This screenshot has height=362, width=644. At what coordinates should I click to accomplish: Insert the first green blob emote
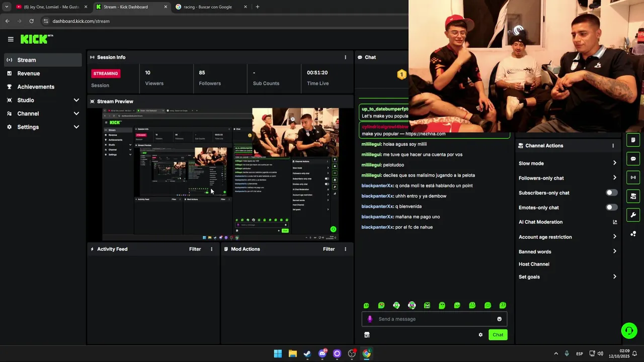366,305
